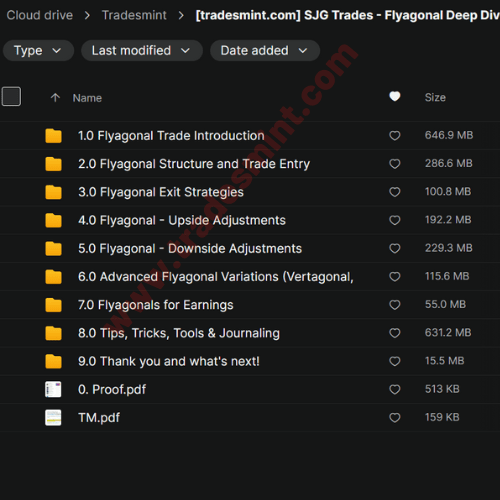
Task: Open the Date added filter dropdown
Action: 265,51
